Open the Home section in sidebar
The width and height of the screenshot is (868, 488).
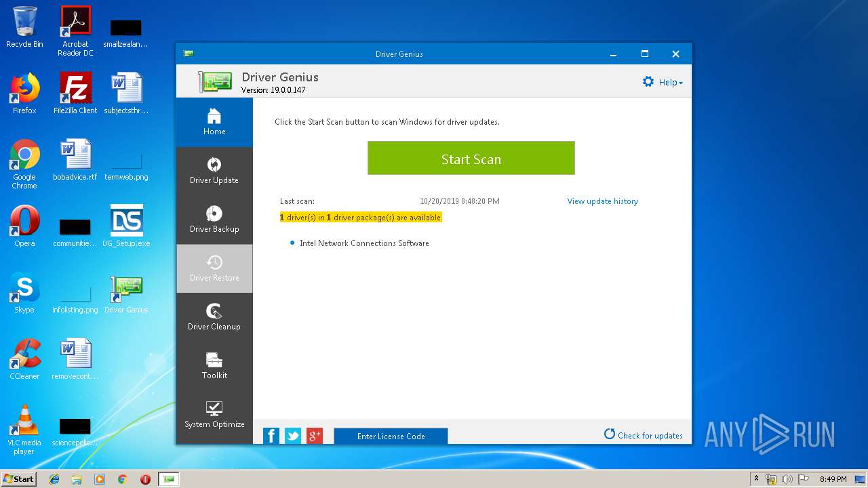pos(214,122)
